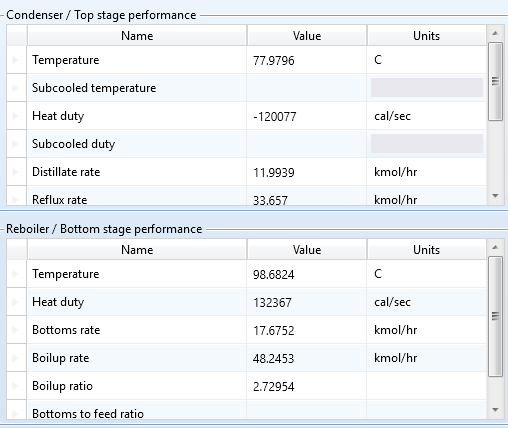Select row arrow beside Boilup ratio

15,386
